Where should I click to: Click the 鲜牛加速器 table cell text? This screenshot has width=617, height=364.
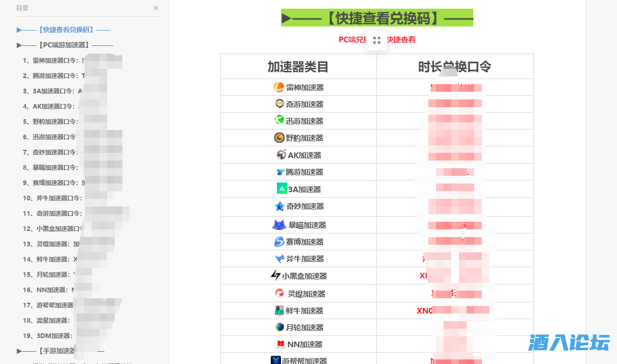click(305, 310)
